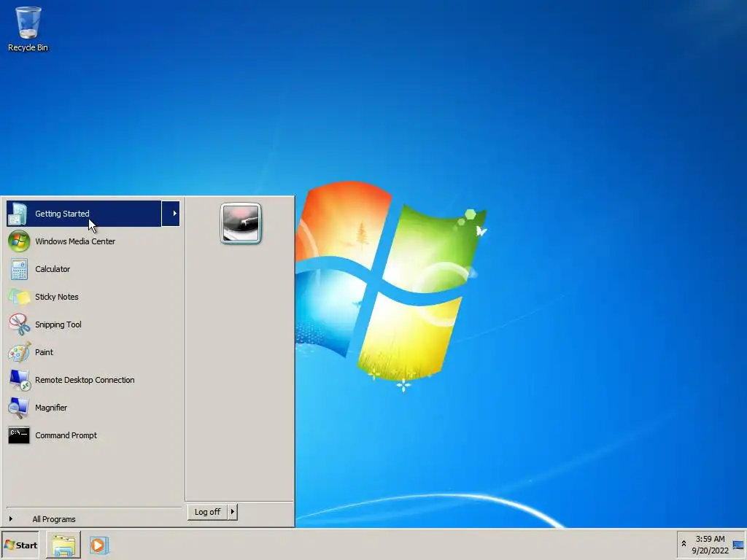Open Command Prompt by its label
The image size is (747, 560).
coord(66,435)
